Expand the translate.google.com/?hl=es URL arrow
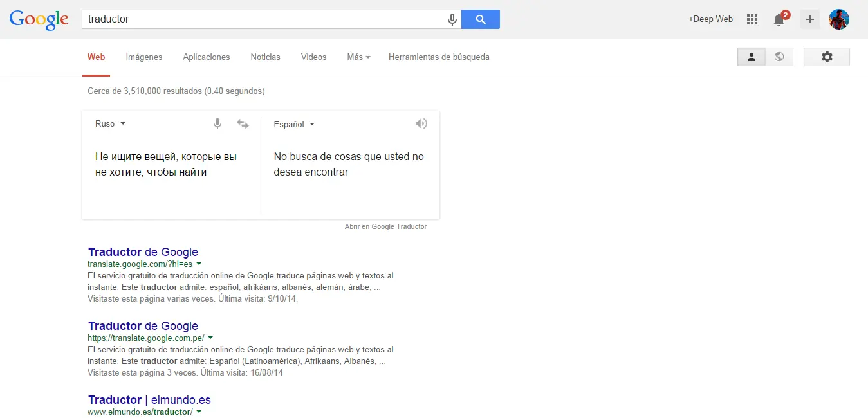The width and height of the screenshot is (868, 418). tap(199, 264)
